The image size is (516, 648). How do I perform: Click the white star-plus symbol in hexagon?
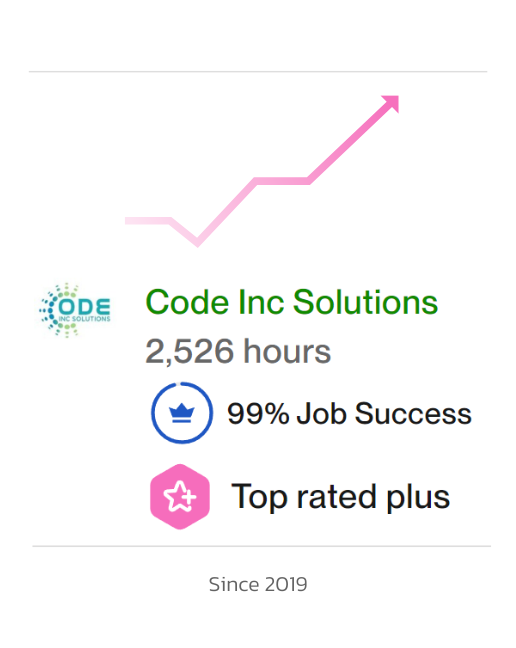[180, 496]
